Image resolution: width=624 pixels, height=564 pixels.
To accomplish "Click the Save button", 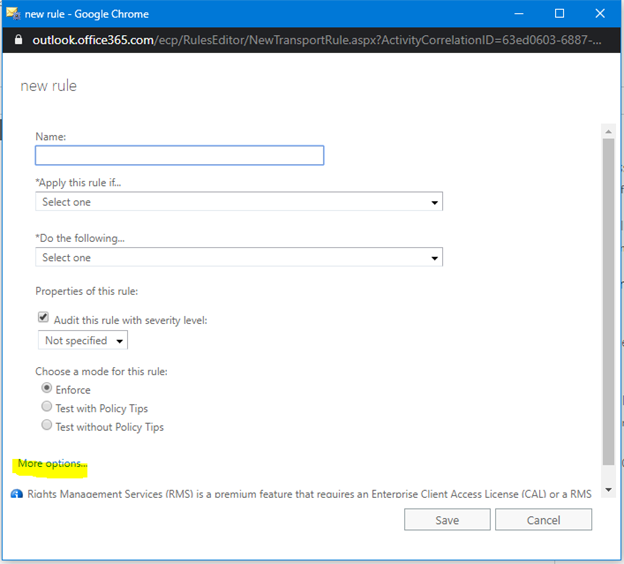I will pyautogui.click(x=447, y=520).
